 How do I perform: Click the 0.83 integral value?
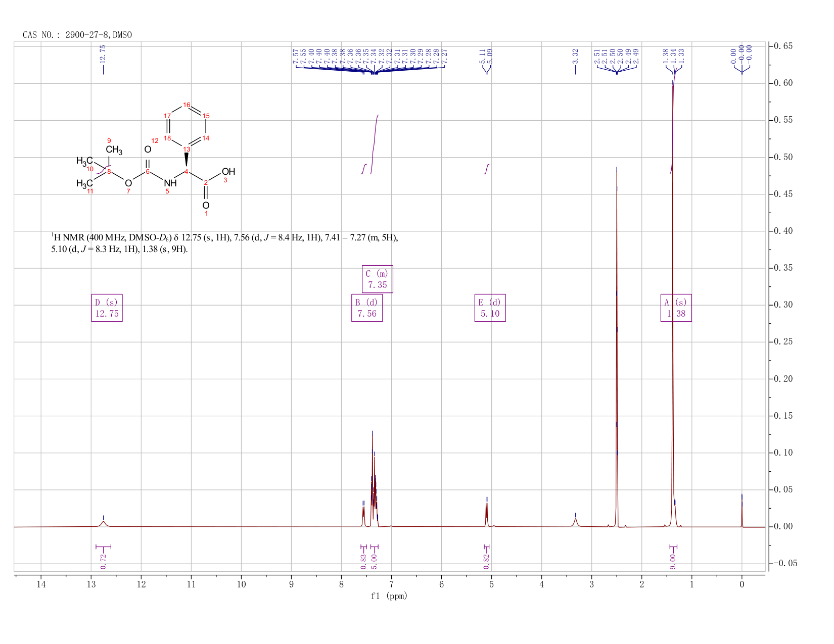point(363,561)
